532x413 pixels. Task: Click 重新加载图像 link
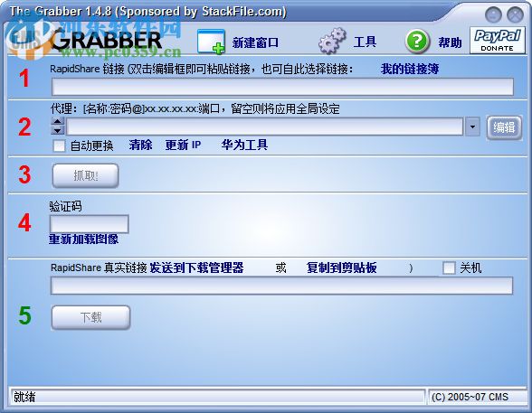[83, 239]
